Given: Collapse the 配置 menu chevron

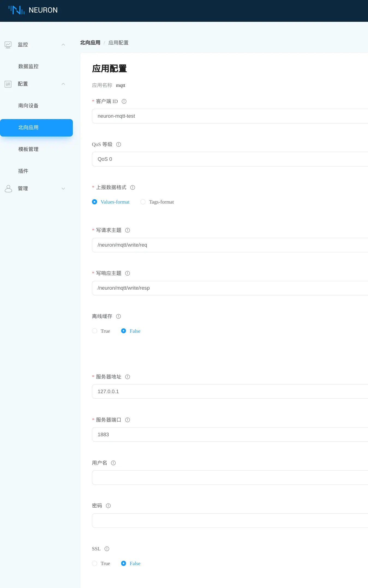Looking at the screenshot, I should [x=63, y=84].
